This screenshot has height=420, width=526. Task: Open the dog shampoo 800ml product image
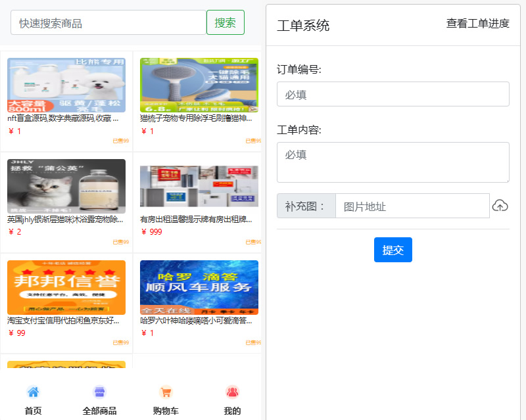pyautogui.click(x=66, y=85)
